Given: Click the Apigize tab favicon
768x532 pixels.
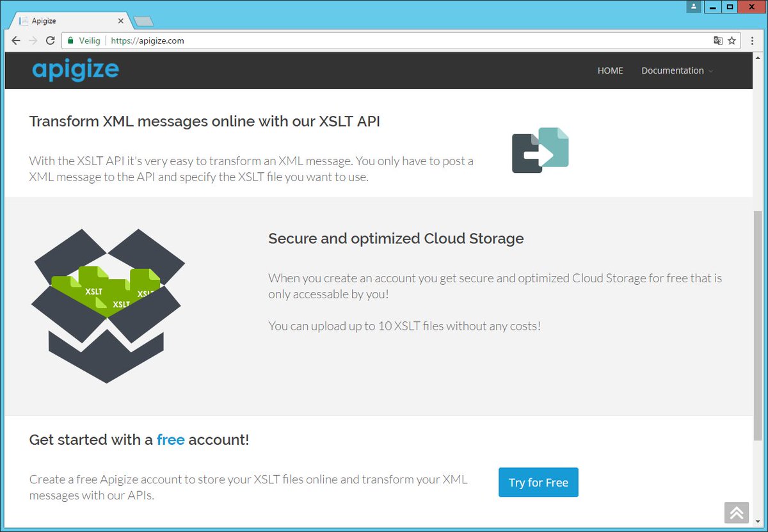Looking at the screenshot, I should tap(24, 21).
